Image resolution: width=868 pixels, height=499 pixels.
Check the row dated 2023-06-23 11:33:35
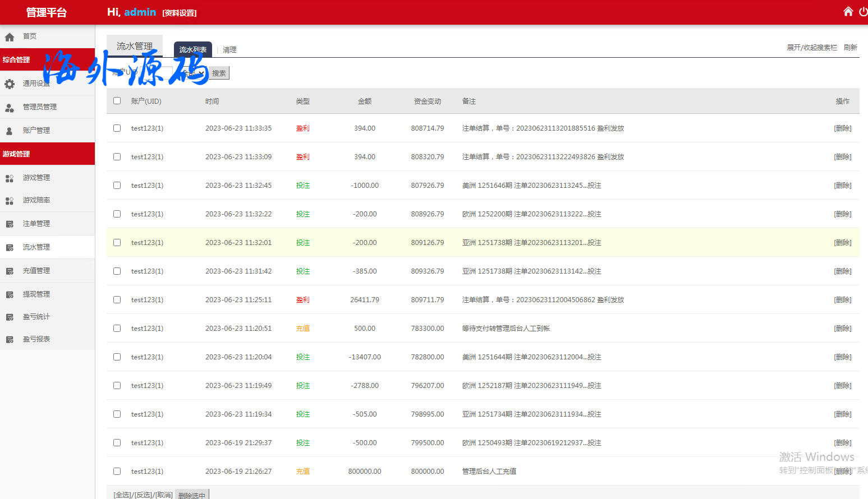point(117,128)
